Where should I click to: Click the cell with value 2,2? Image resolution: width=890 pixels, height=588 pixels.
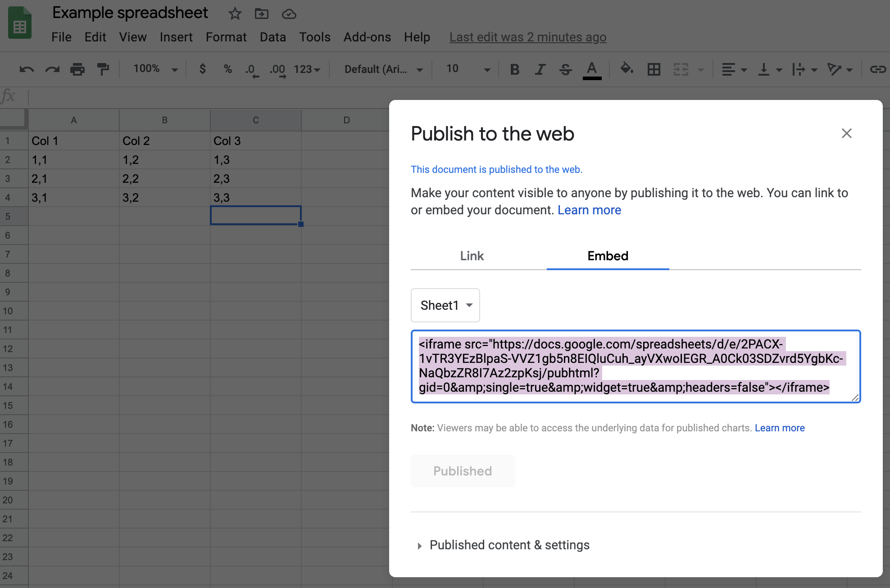point(165,179)
